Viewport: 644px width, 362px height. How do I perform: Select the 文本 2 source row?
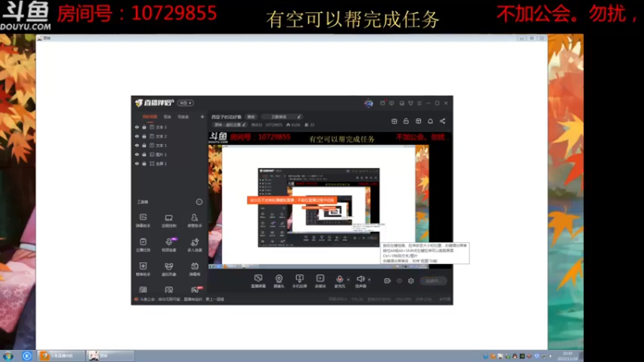point(169,136)
